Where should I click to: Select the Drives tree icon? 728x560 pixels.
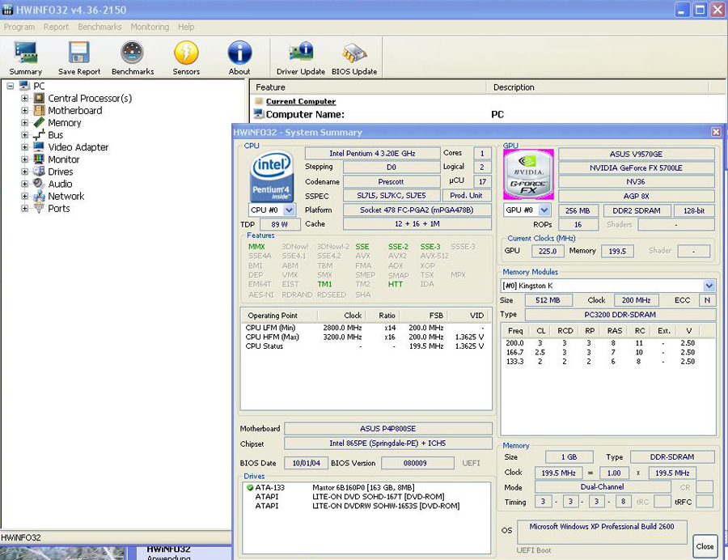click(x=40, y=172)
